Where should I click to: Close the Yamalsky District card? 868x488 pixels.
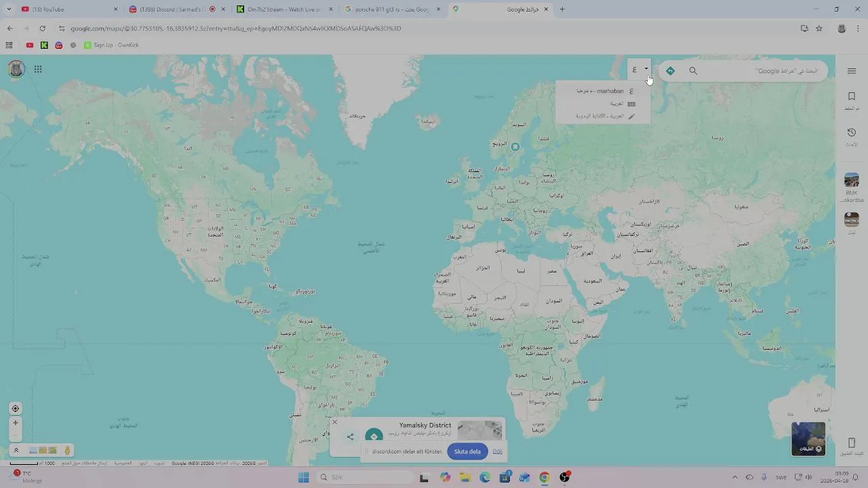pyautogui.click(x=334, y=422)
